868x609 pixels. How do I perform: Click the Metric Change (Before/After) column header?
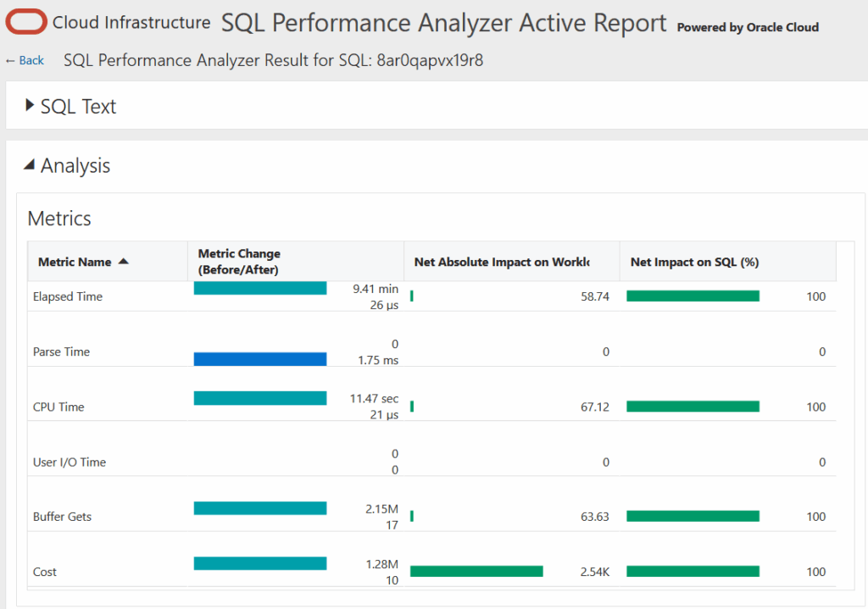point(238,262)
